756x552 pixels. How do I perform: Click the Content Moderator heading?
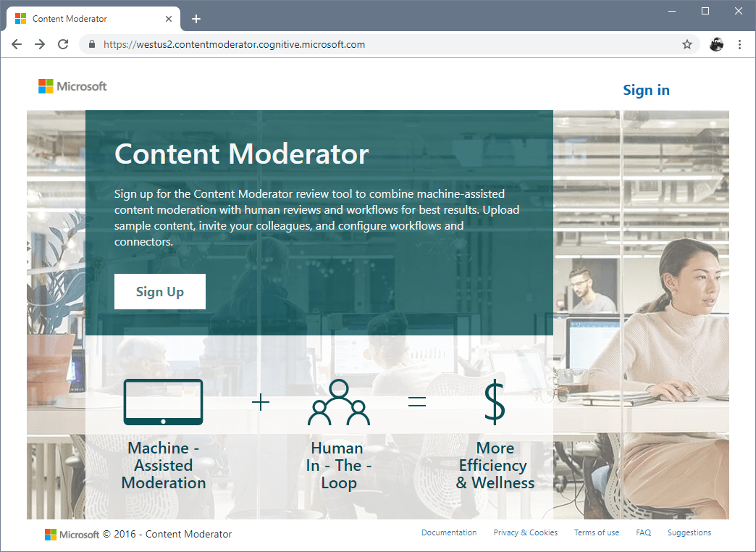coord(242,154)
